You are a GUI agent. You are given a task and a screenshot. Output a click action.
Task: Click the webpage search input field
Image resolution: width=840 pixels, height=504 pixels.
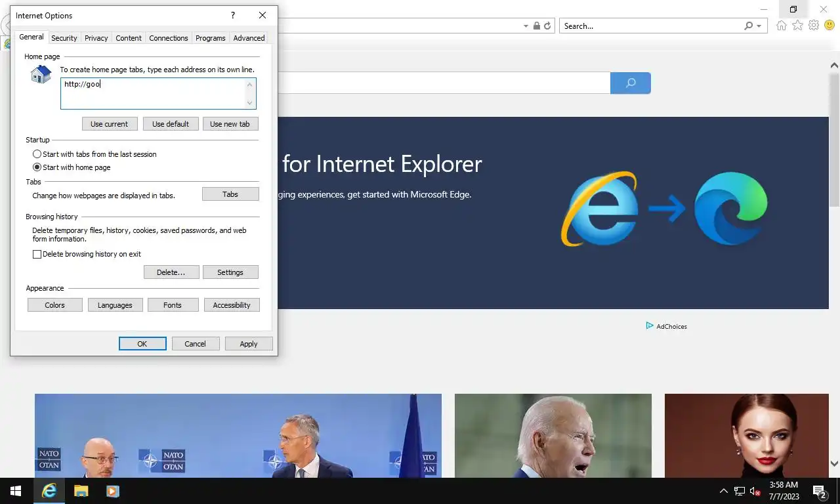coord(444,83)
